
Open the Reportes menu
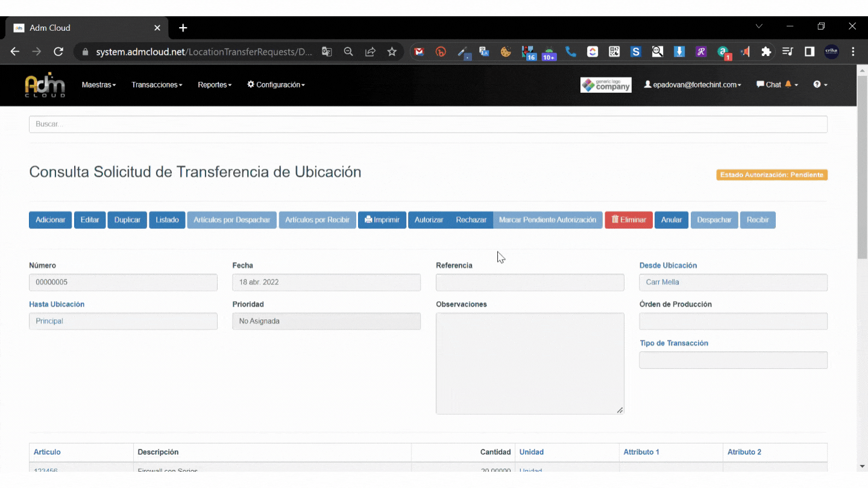[x=215, y=85]
